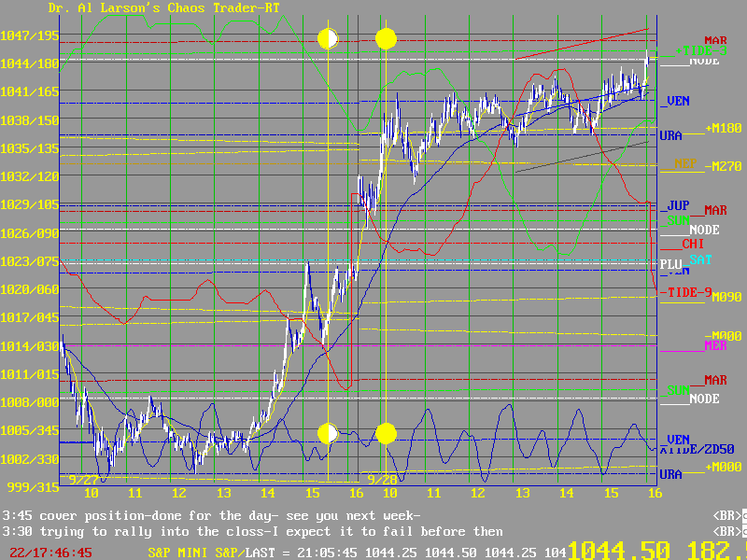Select the red CHI label

pyautogui.click(x=693, y=243)
